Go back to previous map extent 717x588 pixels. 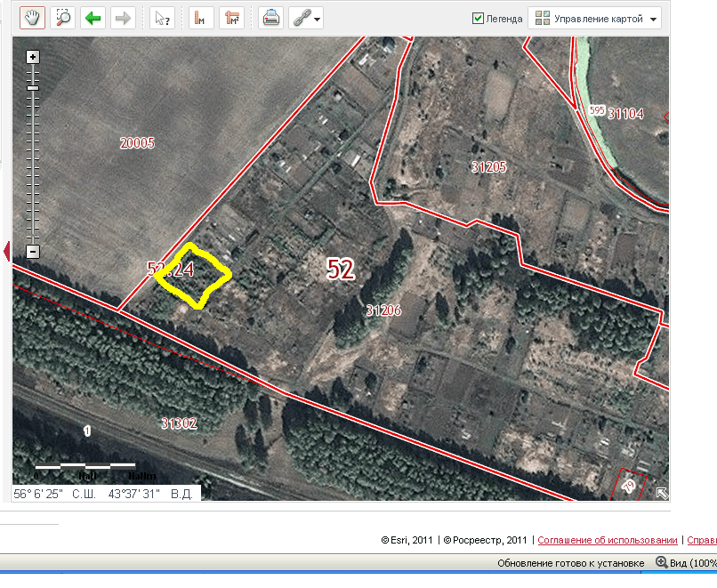coord(93,19)
